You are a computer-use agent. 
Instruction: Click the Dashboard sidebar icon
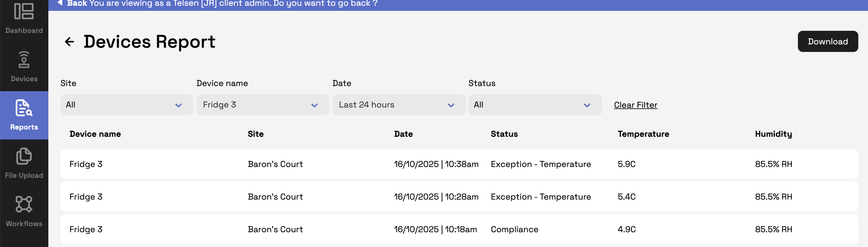(x=24, y=12)
